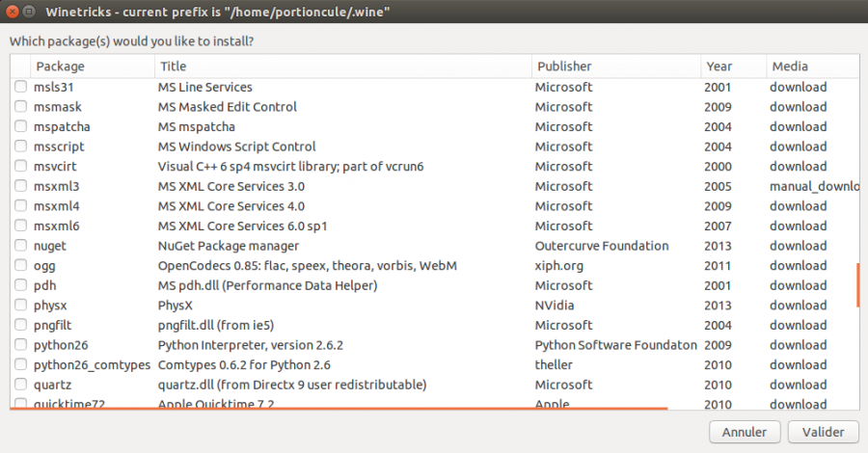Viewport: 868px width, 453px height.
Task: Close the Winetricks window
Action: pyautogui.click(x=12, y=11)
